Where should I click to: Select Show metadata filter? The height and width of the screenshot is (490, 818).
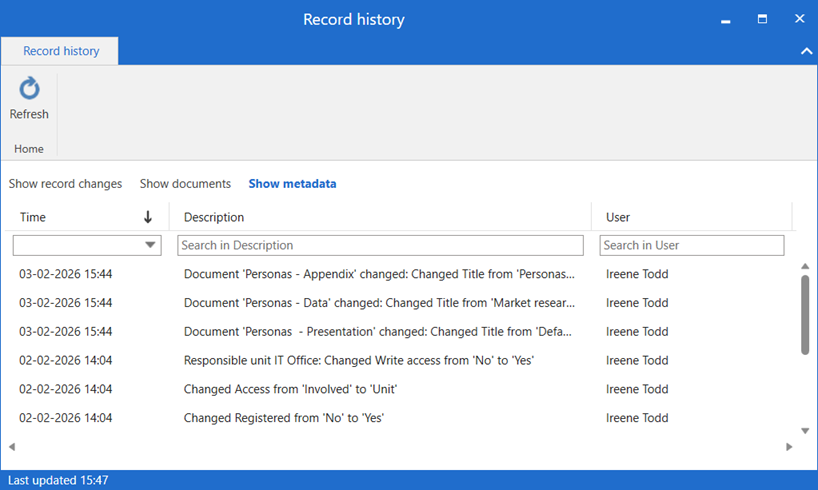tap(292, 184)
